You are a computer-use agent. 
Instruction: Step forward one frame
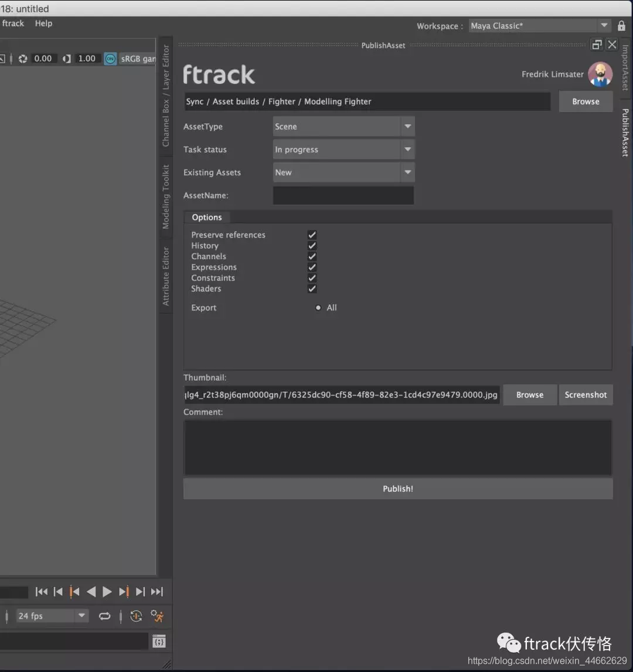tap(140, 592)
